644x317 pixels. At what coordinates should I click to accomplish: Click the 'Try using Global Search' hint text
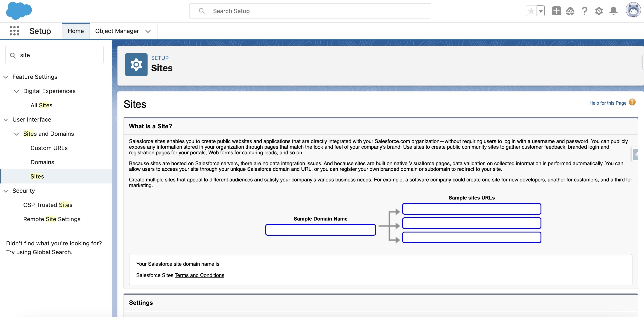click(x=39, y=252)
